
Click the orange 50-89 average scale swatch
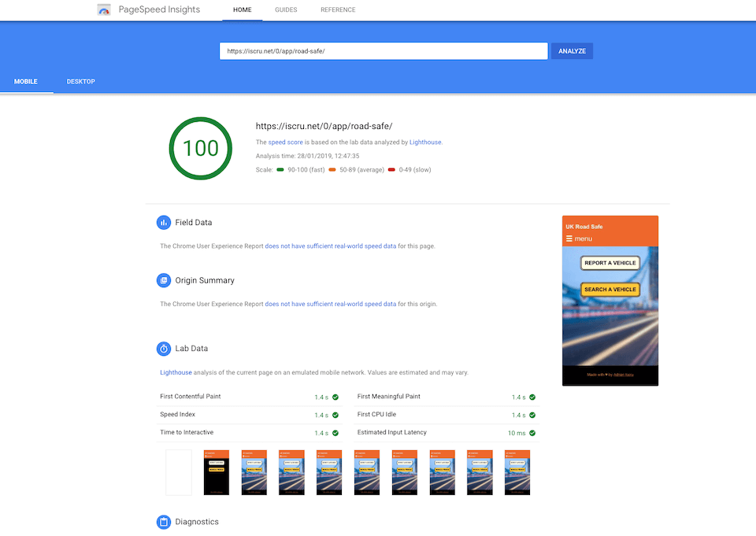tap(332, 170)
